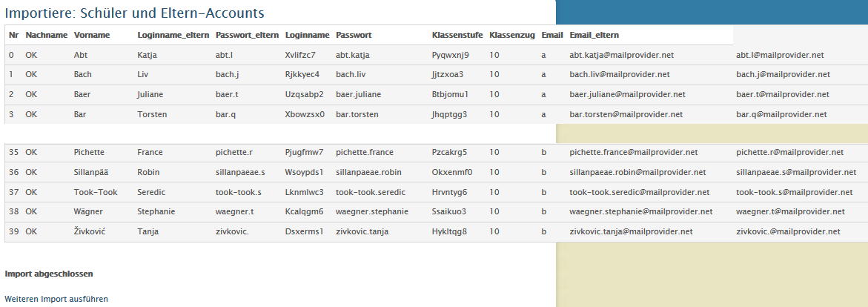
Task: Select the Vorname column header
Action: click(x=92, y=35)
